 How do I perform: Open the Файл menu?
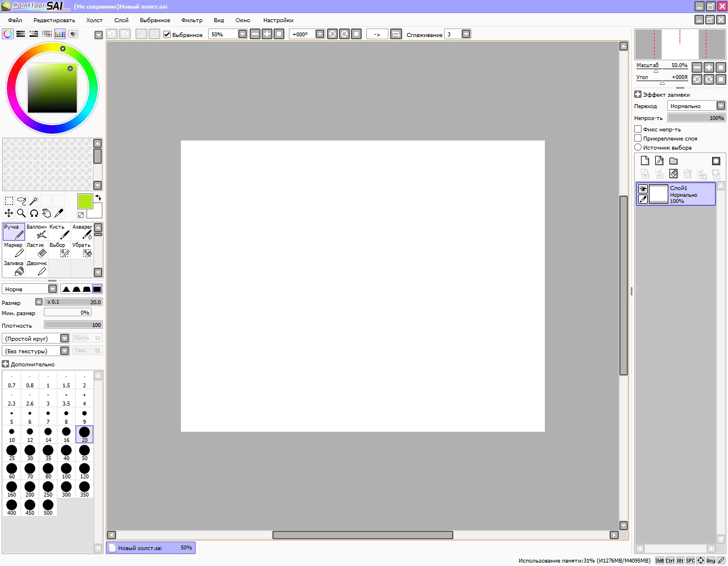[15, 20]
